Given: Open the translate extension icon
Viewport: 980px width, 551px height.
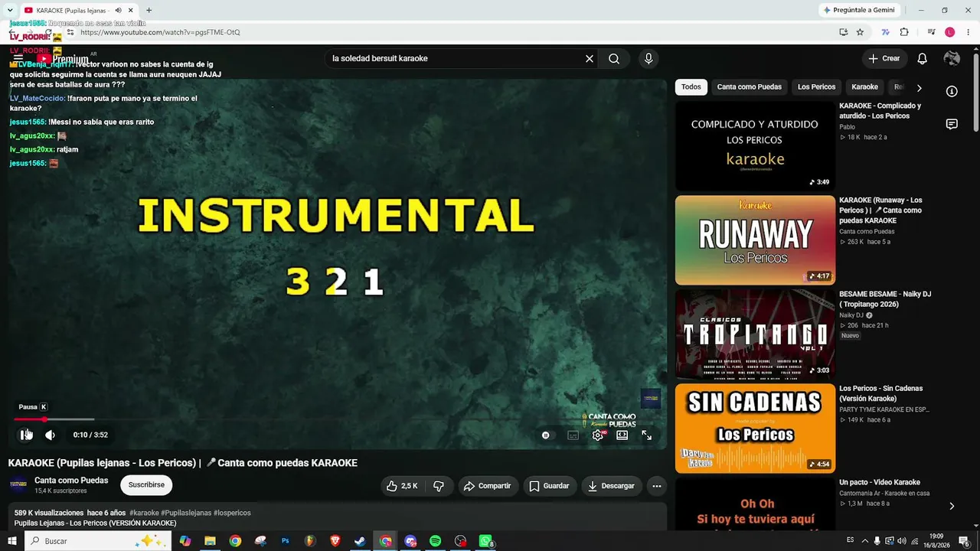Looking at the screenshot, I should tap(886, 32).
